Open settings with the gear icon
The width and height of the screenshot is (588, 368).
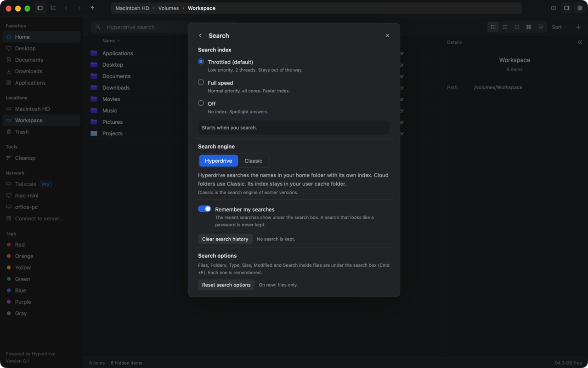580,8
